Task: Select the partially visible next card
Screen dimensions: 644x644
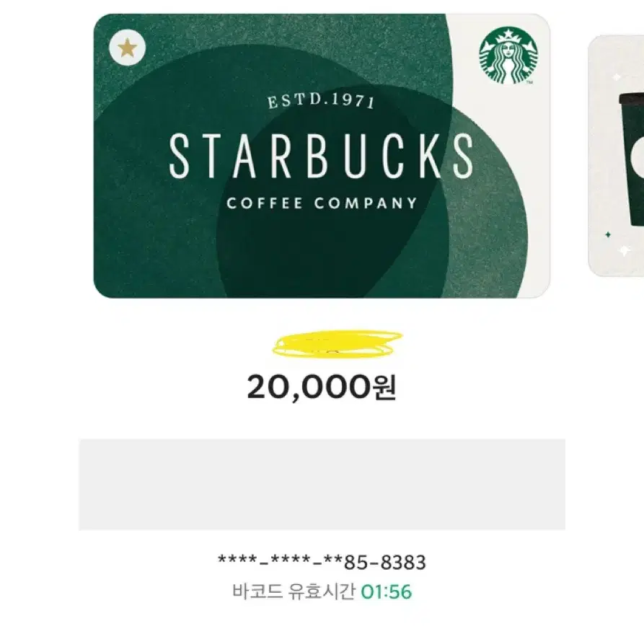Action: tap(616, 156)
